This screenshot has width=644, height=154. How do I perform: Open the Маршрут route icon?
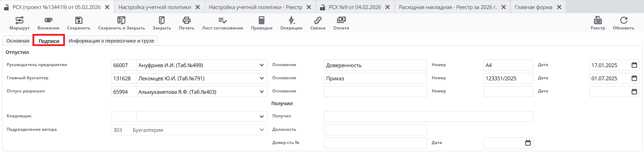(19, 20)
